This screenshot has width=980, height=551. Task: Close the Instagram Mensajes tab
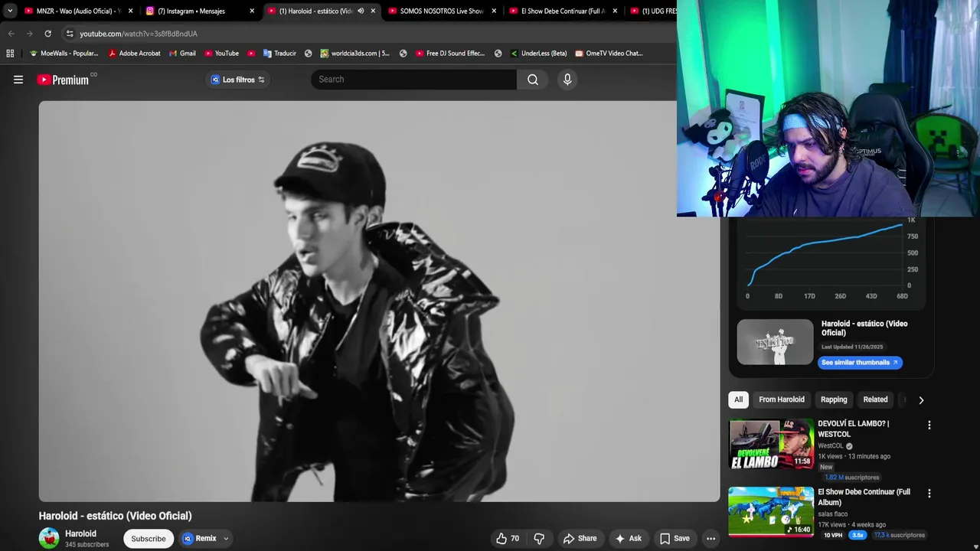click(x=252, y=11)
